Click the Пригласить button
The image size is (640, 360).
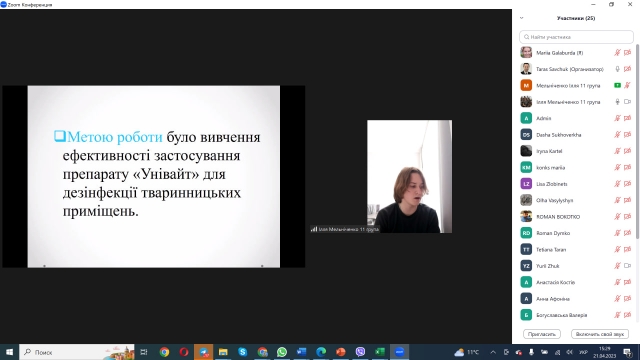(x=542, y=334)
